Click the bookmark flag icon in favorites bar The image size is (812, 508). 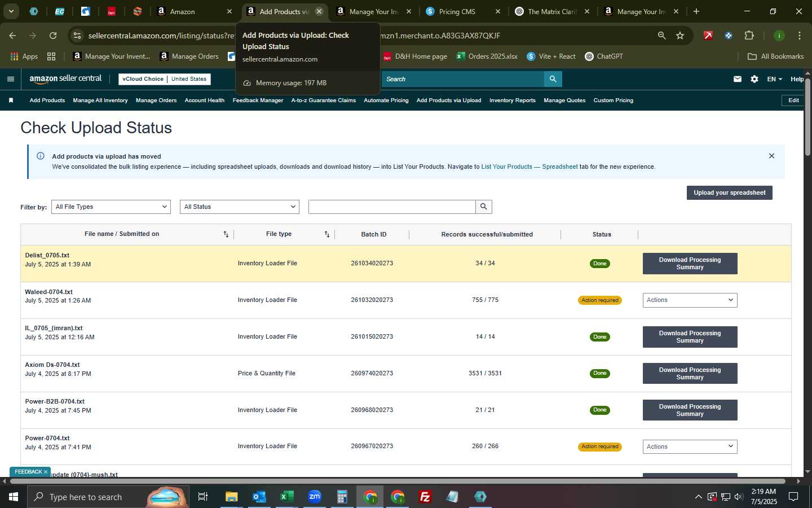pos(11,100)
